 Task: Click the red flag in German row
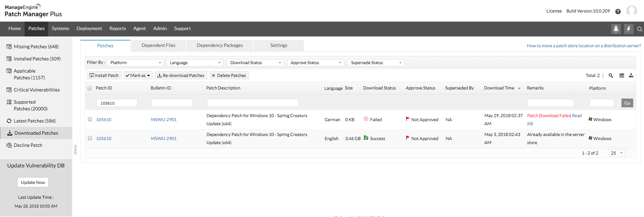tap(408, 119)
